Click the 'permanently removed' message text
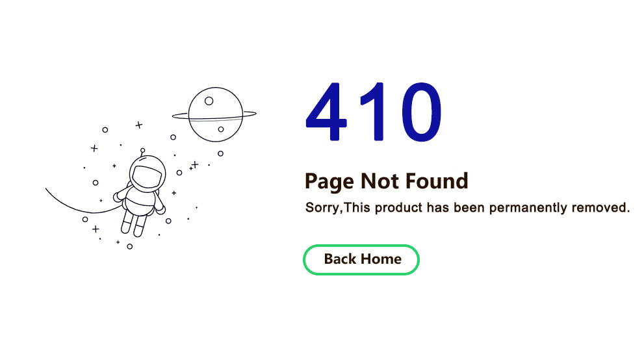This screenshot has width=644, height=356. (x=559, y=207)
